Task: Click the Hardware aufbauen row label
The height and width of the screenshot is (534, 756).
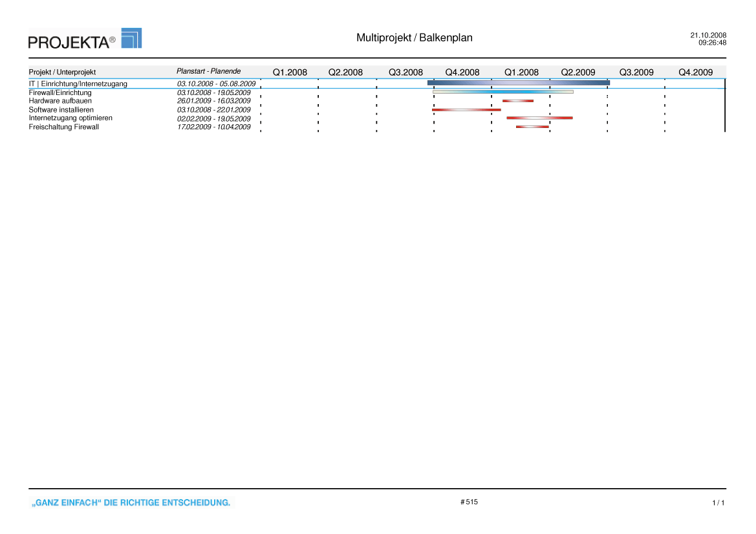Action: coord(60,101)
